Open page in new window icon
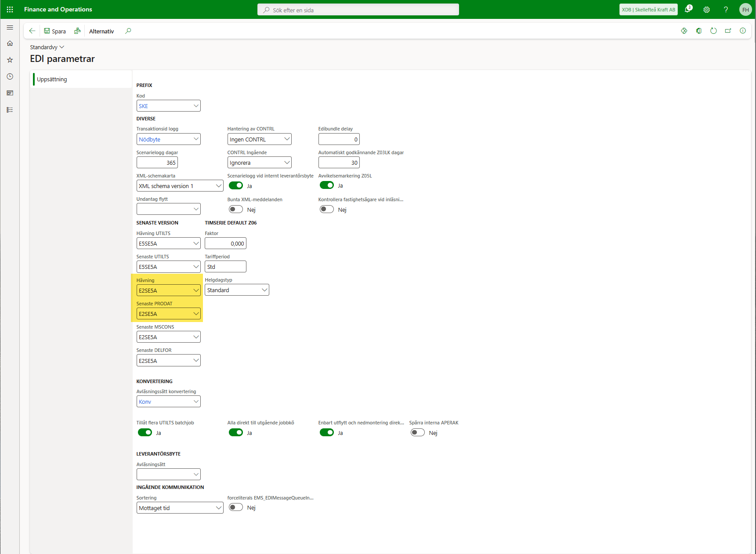This screenshot has height=554, width=756. (728, 31)
